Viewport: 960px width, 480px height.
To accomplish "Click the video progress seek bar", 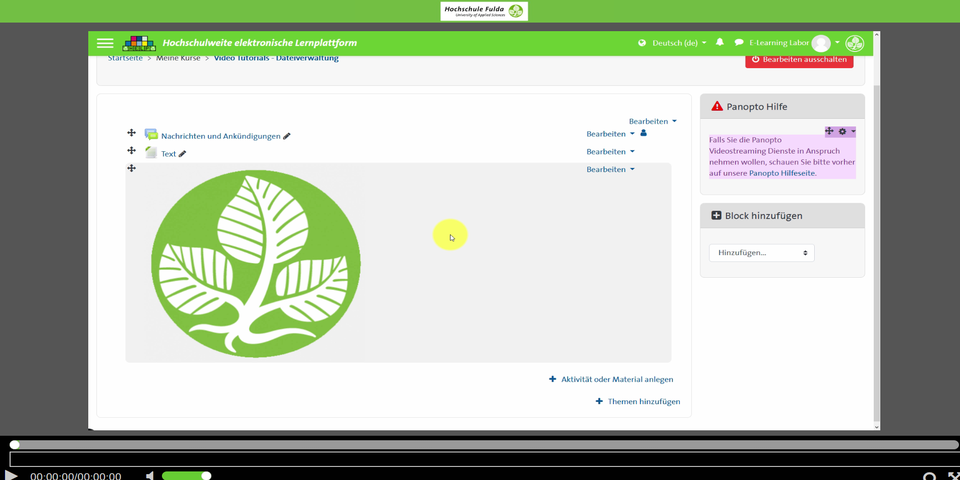I will (484, 444).
